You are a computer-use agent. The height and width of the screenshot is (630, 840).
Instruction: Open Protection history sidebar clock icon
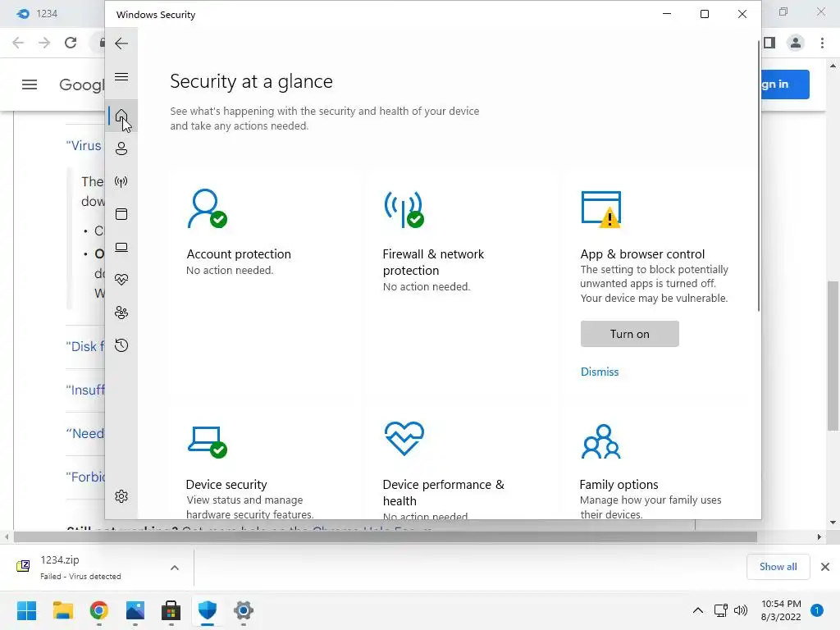(x=121, y=345)
